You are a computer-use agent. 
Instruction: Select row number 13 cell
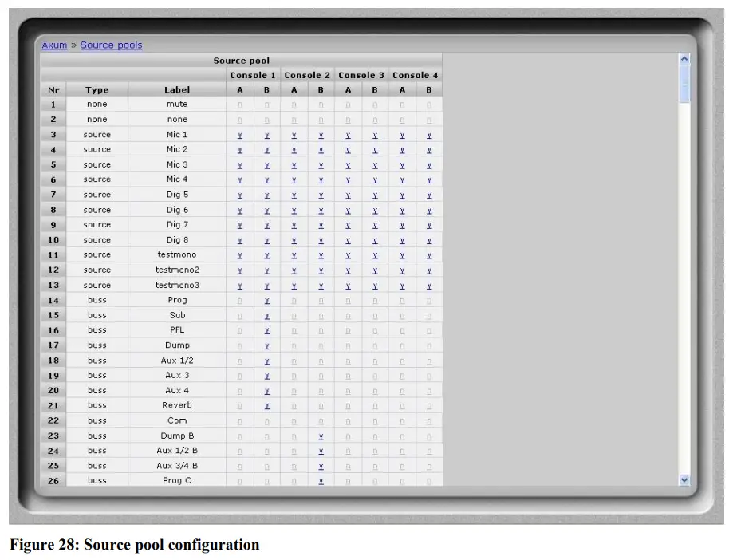53,285
